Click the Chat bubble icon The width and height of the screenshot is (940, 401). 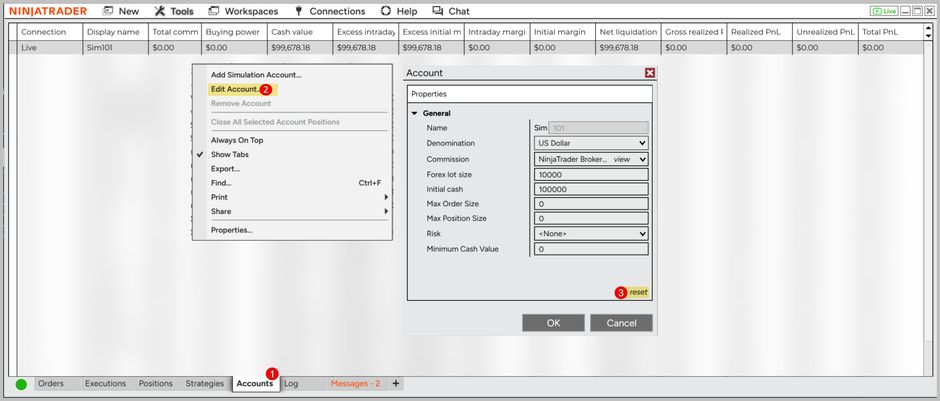coord(438,11)
